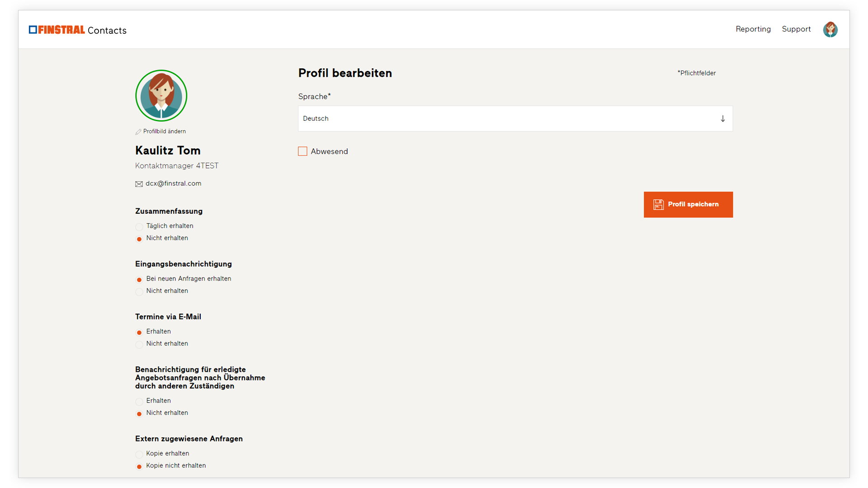Viewport: 868px width, 488px height.
Task: Open the Support menu item
Action: [x=796, y=29]
